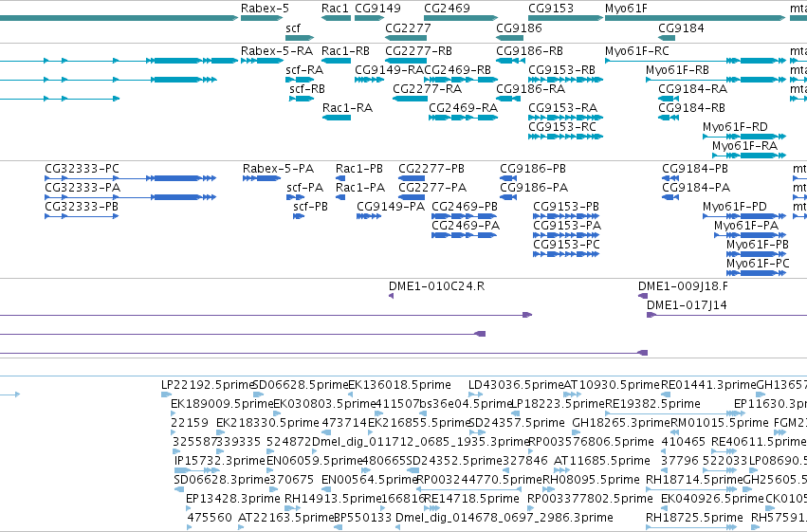The image size is (807, 532).
Task: Select BAC clone DME1-017J14
Action: point(687,305)
